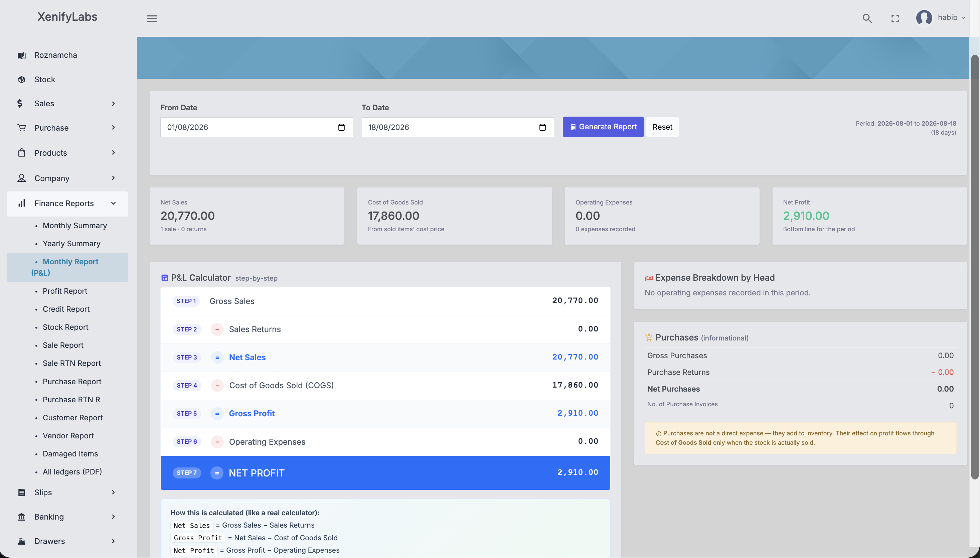Expand the Slips submenu chevron
The height and width of the screenshot is (558, 980).
click(x=114, y=492)
